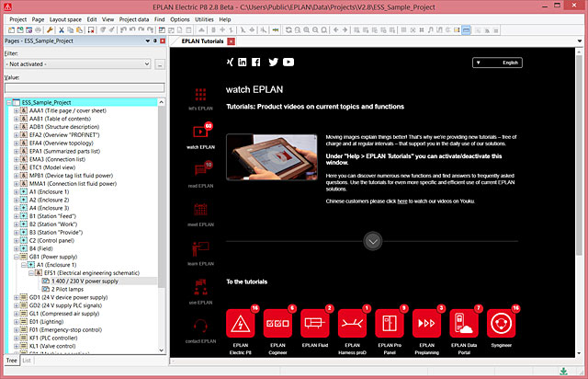The image size is (588, 379).
Task: Expand content with the round down-arrow button
Action: (372, 241)
